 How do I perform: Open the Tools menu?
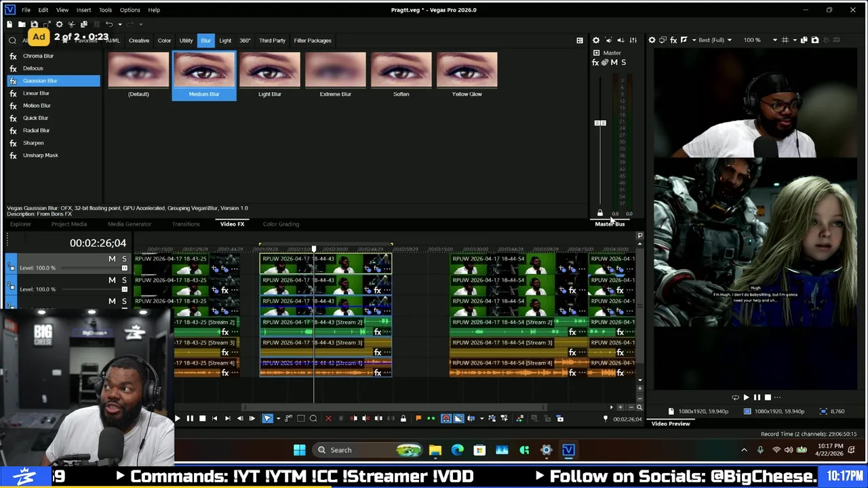[x=105, y=10]
